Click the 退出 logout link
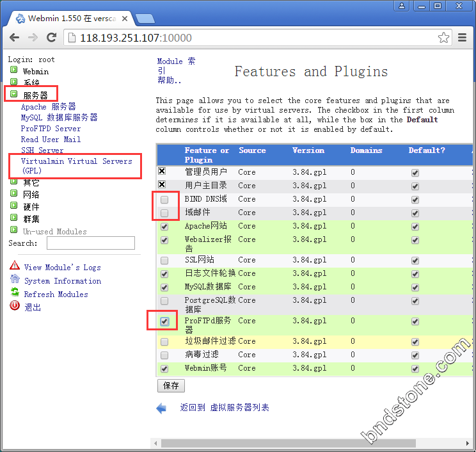Screen dimensions: 476x452 [33, 307]
